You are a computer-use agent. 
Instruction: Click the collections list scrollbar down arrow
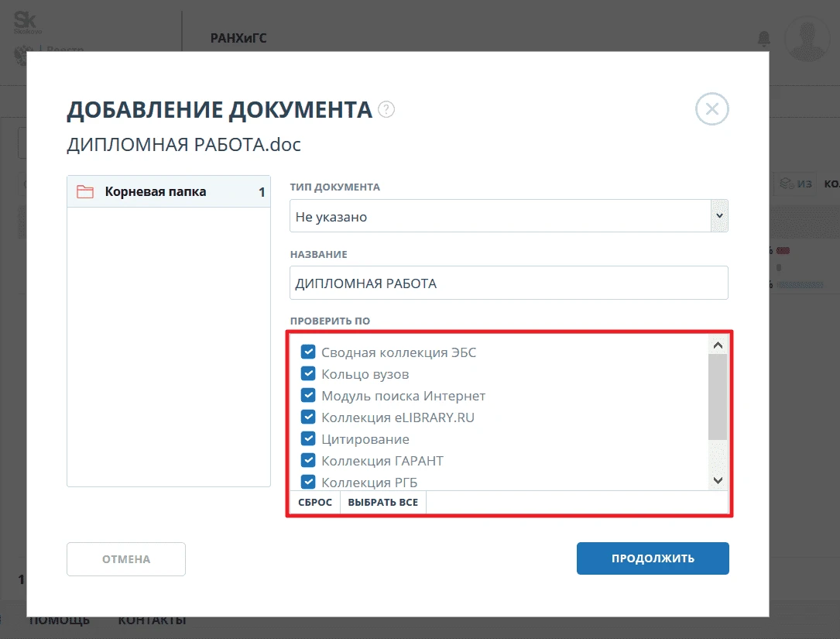[x=717, y=479]
